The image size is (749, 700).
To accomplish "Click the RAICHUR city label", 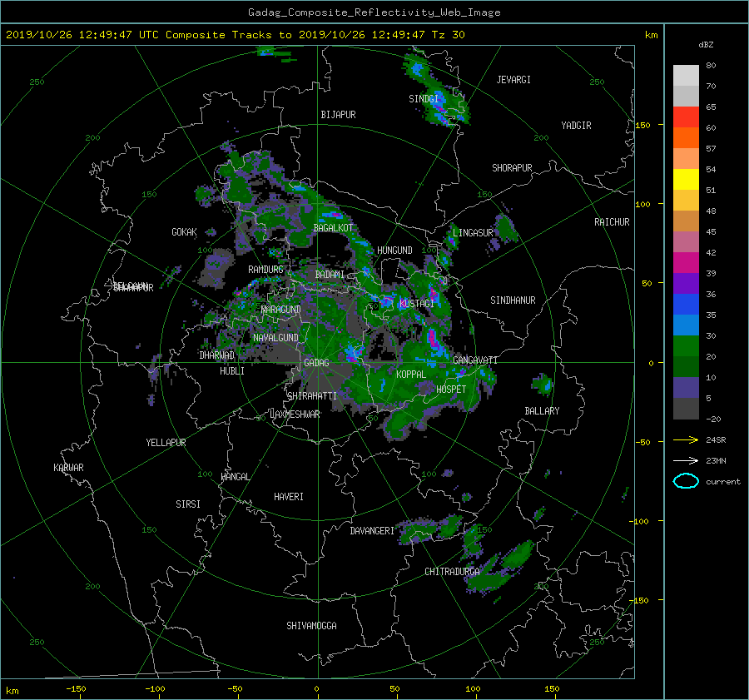I will point(612,222).
